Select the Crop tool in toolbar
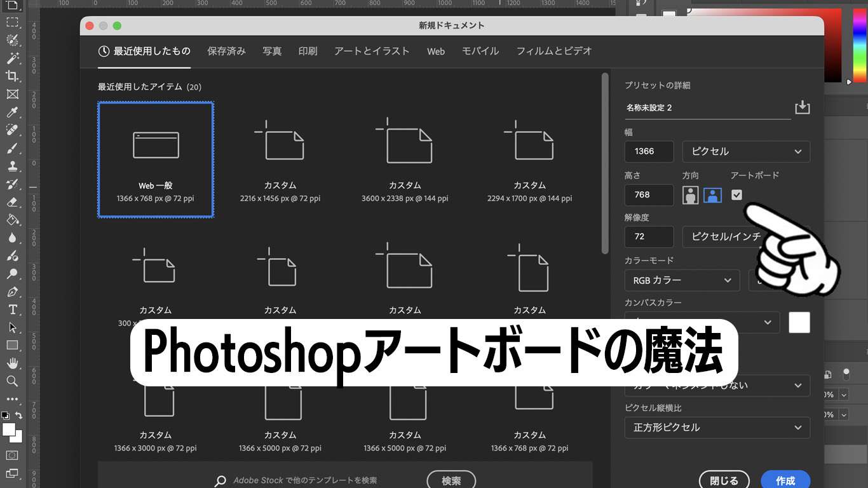This screenshot has height=488, width=868. click(12, 76)
